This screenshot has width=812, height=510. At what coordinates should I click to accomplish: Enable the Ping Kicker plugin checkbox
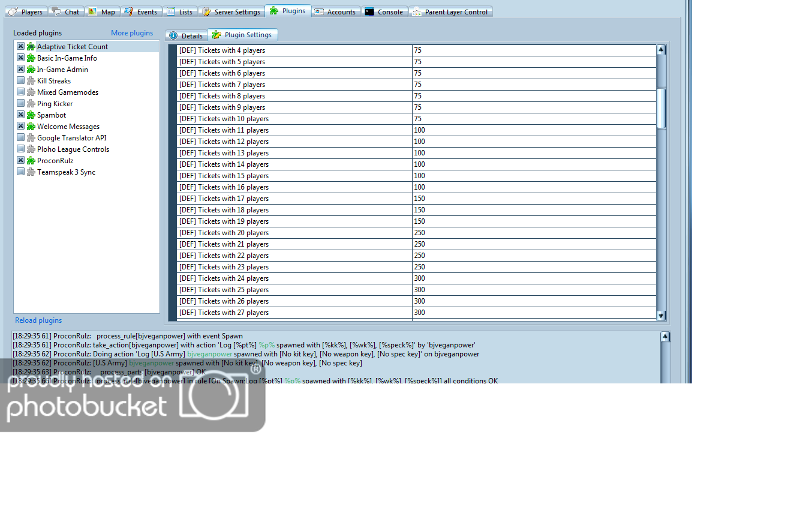pyautogui.click(x=21, y=104)
